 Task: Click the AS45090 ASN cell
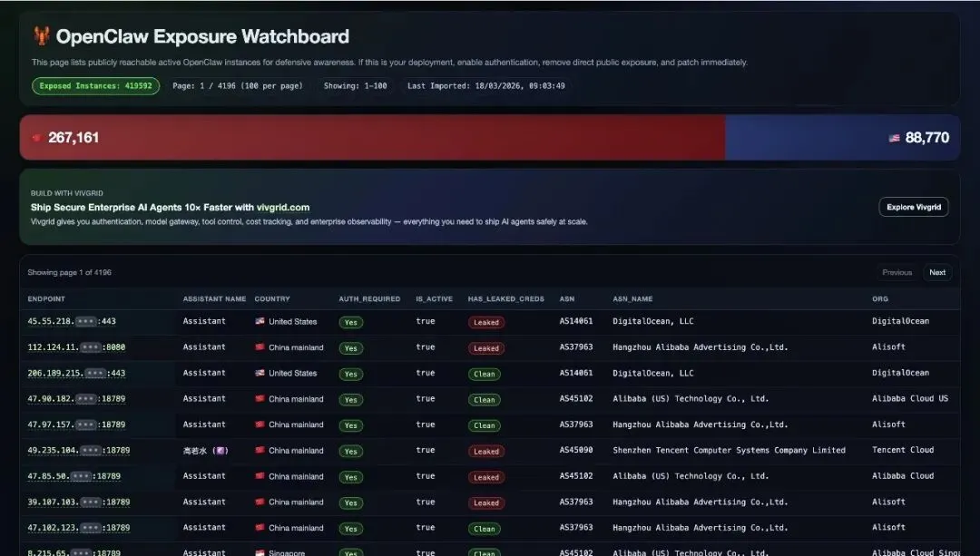(575, 450)
